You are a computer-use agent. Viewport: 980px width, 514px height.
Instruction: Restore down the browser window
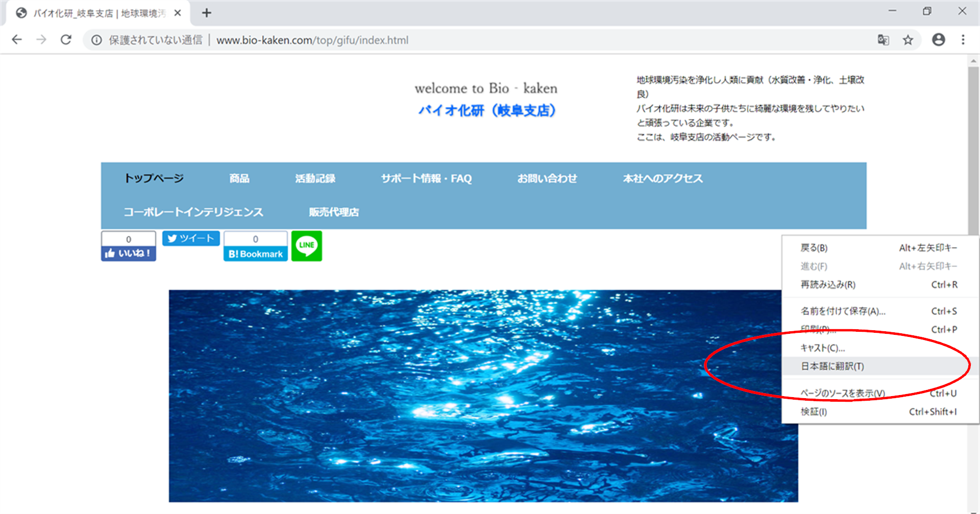point(927,11)
